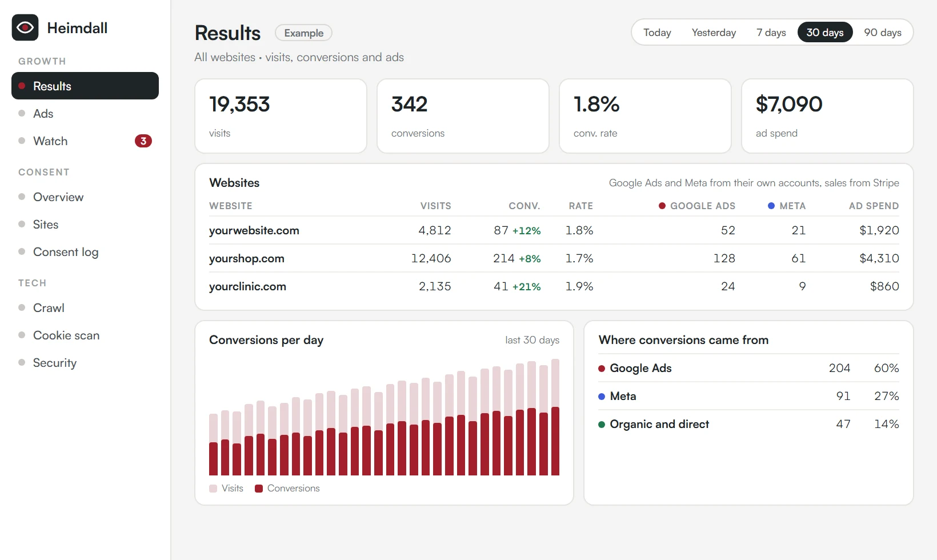Select the Today time range

point(657,32)
